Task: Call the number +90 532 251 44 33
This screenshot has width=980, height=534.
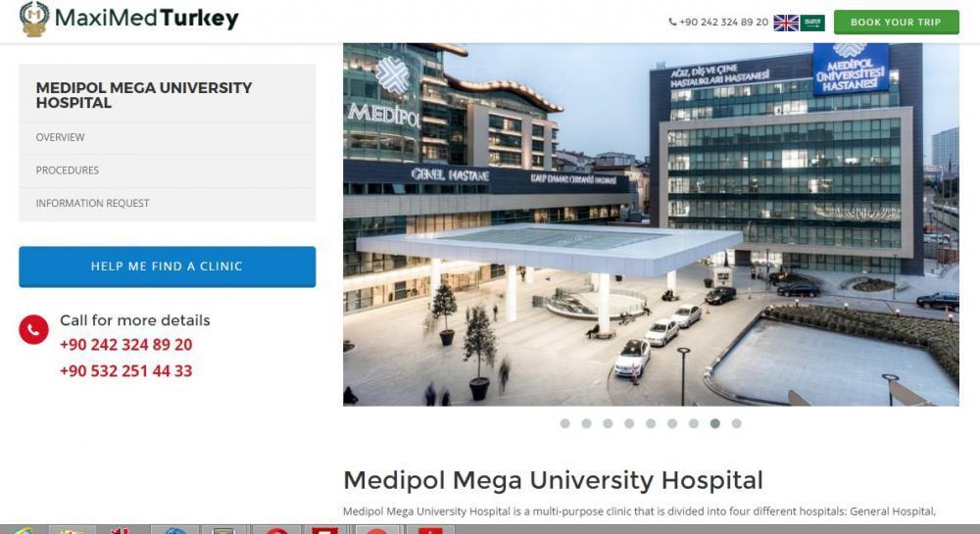Action: pos(125,371)
